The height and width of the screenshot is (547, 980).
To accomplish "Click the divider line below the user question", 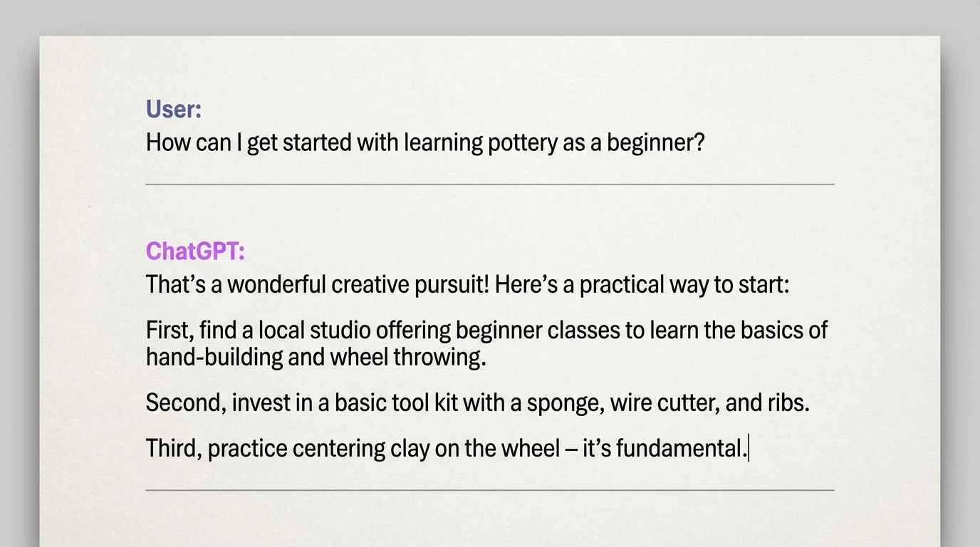I will [x=489, y=184].
